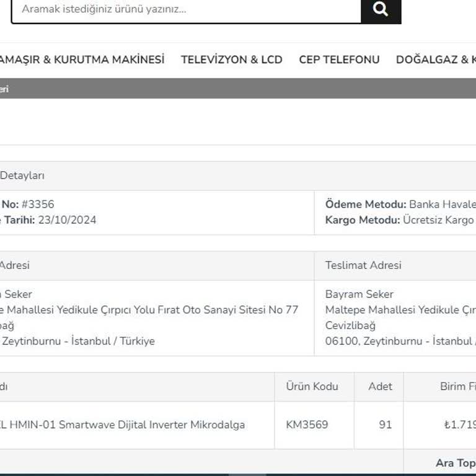Click Adet column header
Screen dimensions: 476x476
click(x=380, y=387)
